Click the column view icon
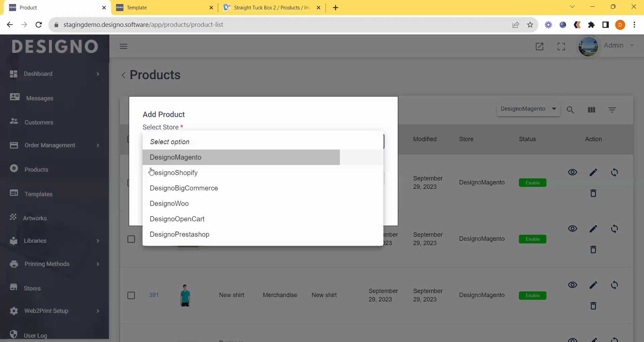The height and width of the screenshot is (342, 644). point(591,110)
